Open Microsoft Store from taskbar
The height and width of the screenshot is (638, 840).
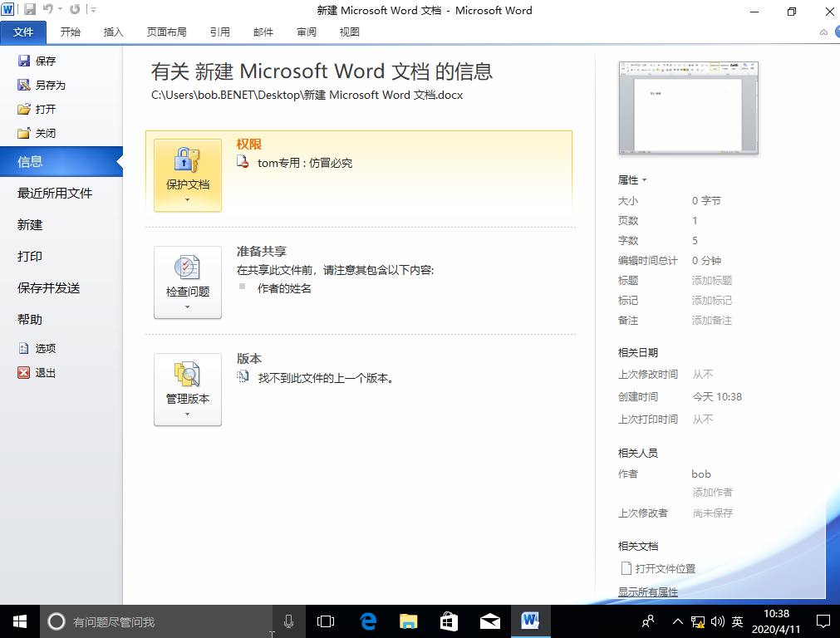point(449,621)
